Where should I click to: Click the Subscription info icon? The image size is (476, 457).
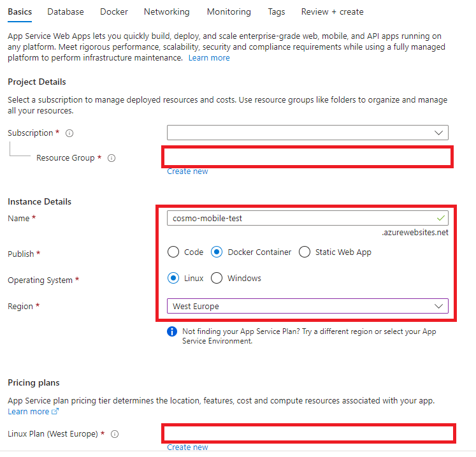click(69, 133)
